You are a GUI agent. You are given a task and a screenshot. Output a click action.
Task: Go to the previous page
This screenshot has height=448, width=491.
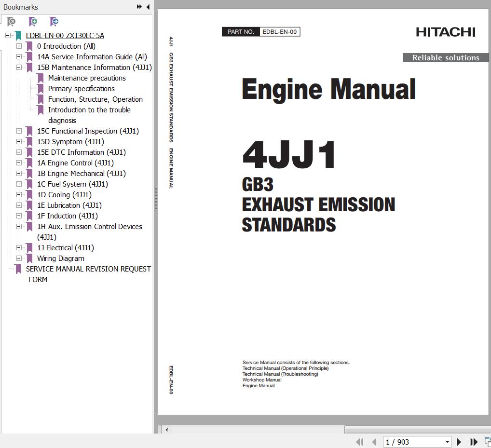coord(374,442)
